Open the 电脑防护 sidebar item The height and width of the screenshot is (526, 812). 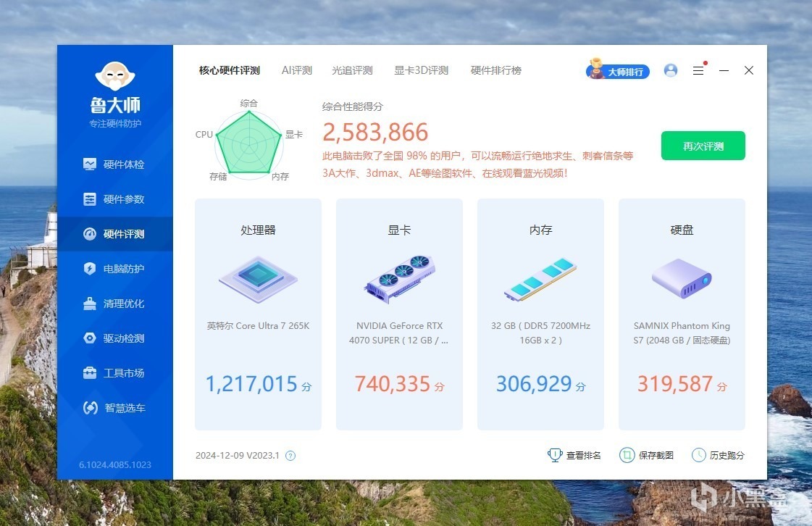115,269
